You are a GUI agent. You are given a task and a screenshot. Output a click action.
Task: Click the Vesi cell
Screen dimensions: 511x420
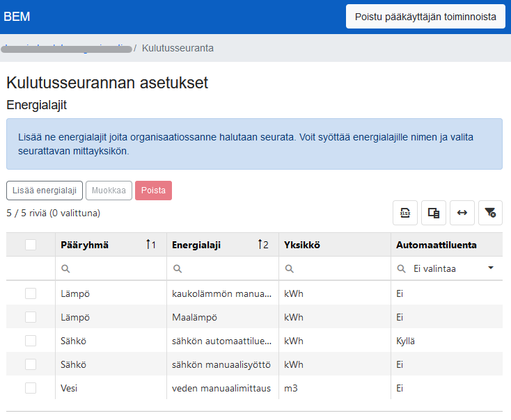111,388
